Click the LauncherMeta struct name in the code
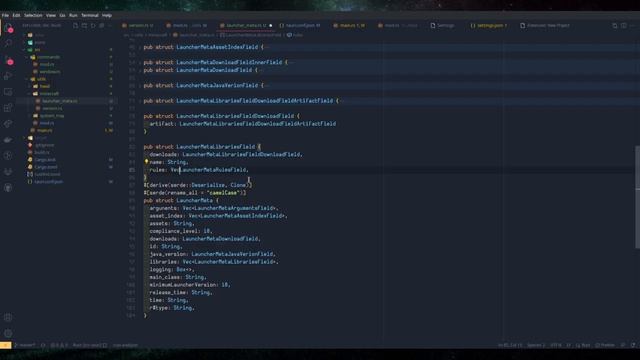640x360 pixels. coord(194,200)
